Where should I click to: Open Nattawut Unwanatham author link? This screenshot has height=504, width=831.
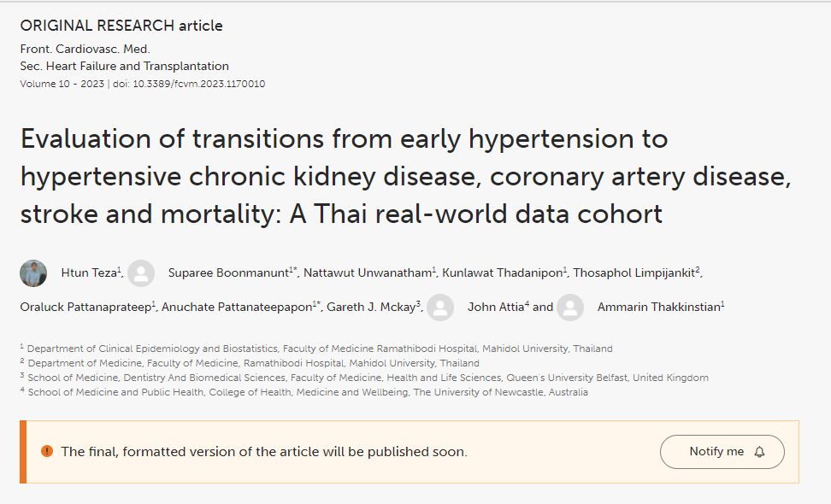click(x=368, y=273)
